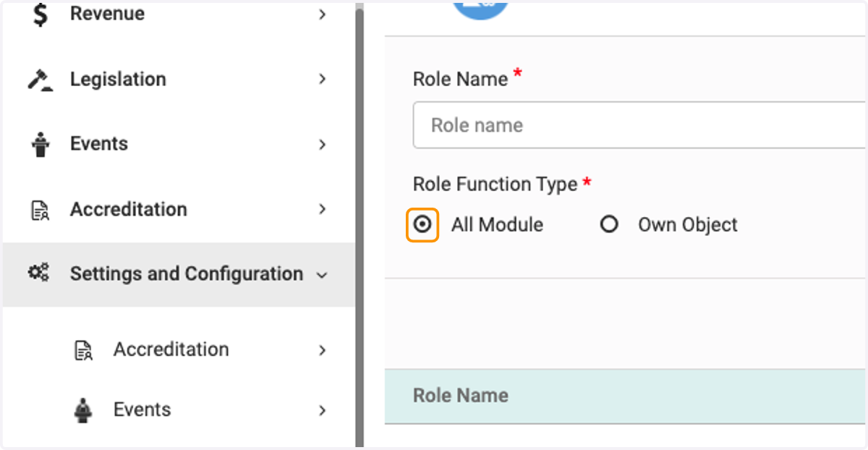Click the Events icon under Settings and Configuration
Image resolution: width=868 pixels, height=450 pixels.
(x=84, y=410)
